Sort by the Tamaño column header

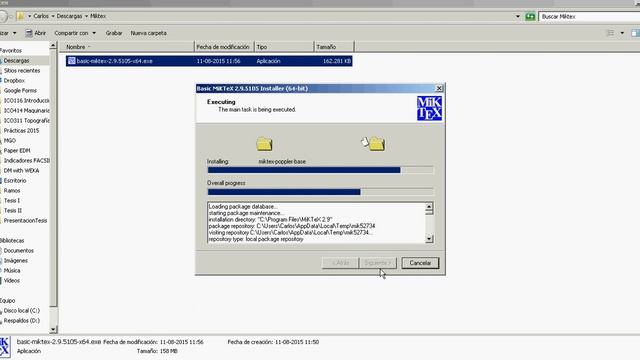point(334,47)
